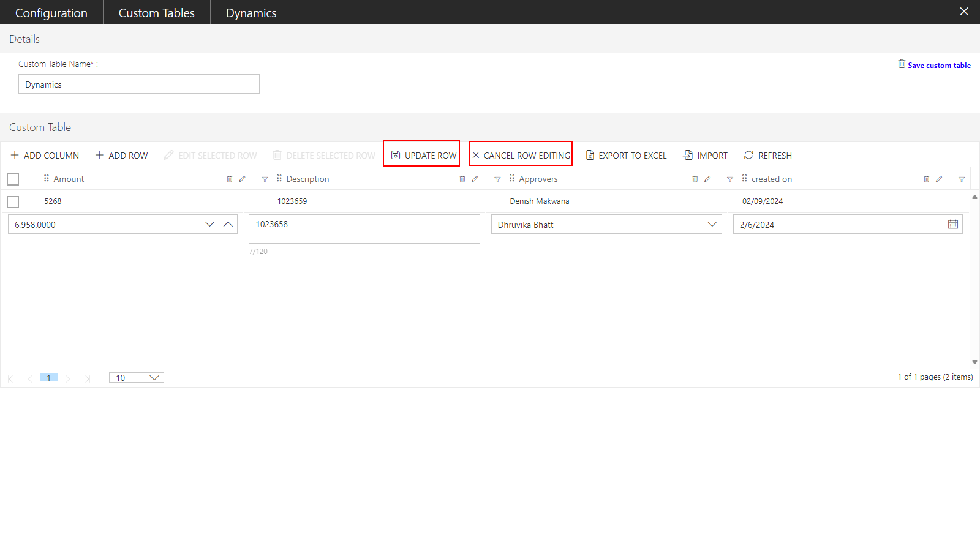Cancel row editing
Screen dimensions: 980x551
tap(521, 156)
